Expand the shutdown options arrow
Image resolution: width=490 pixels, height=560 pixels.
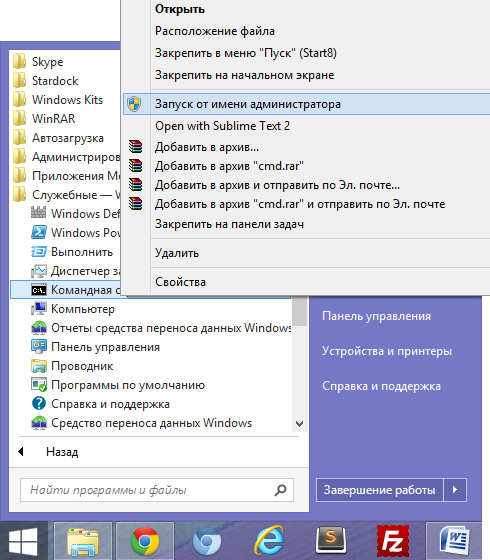[x=455, y=490]
